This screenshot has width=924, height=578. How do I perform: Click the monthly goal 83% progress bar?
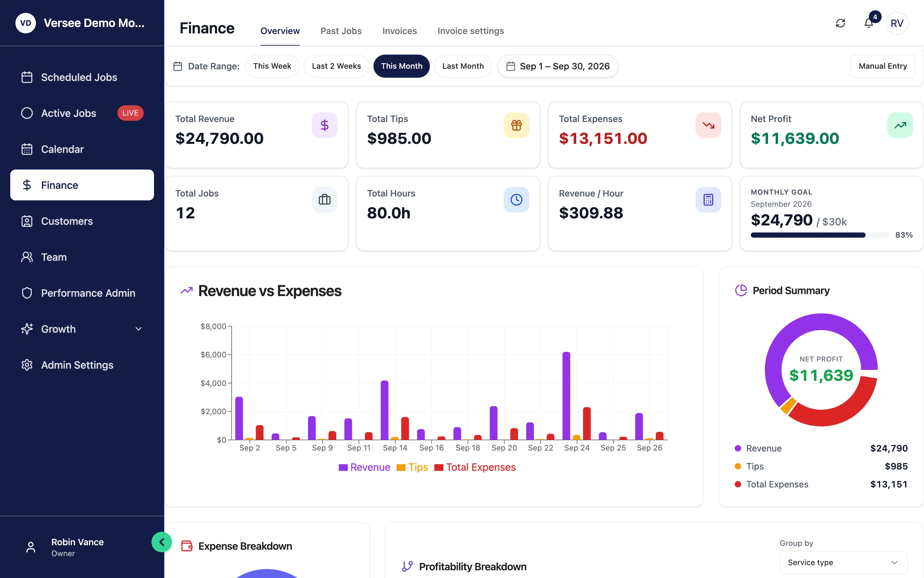tap(820, 235)
